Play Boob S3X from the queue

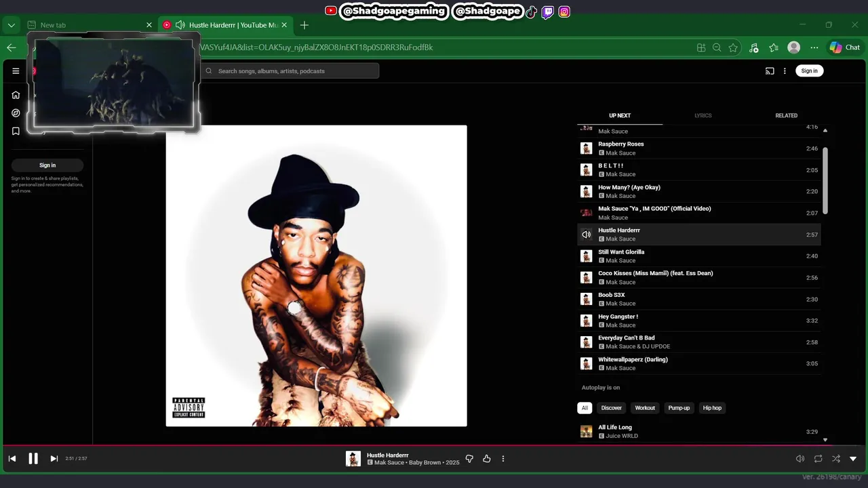coord(699,299)
